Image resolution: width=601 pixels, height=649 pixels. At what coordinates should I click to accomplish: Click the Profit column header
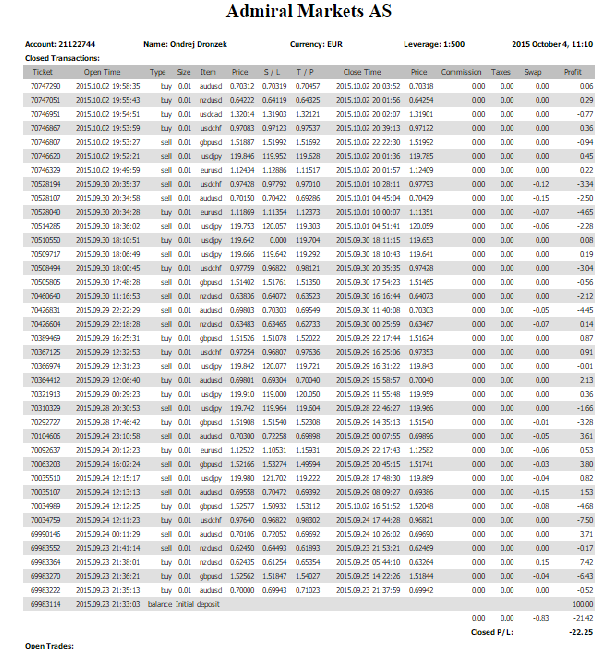572,72
